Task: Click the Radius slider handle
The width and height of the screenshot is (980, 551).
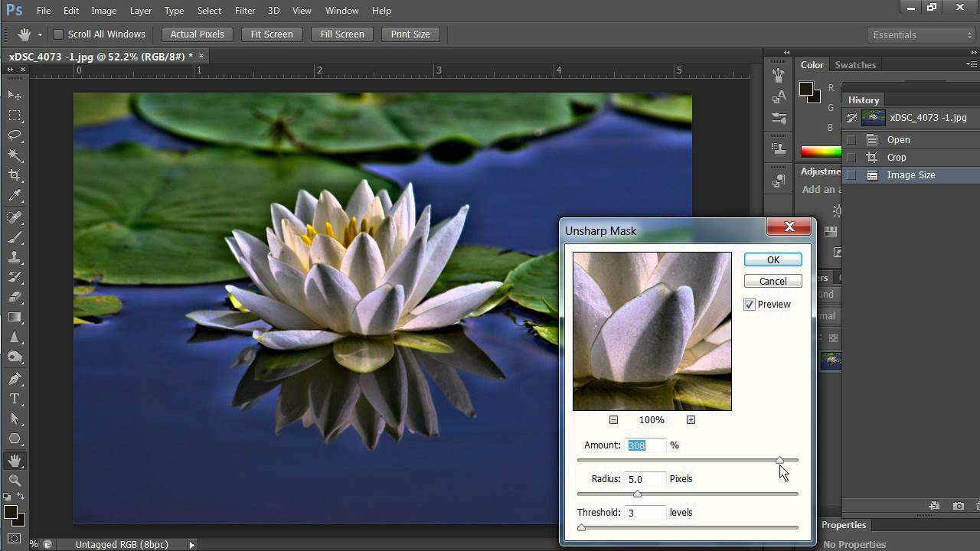Action: (x=637, y=494)
